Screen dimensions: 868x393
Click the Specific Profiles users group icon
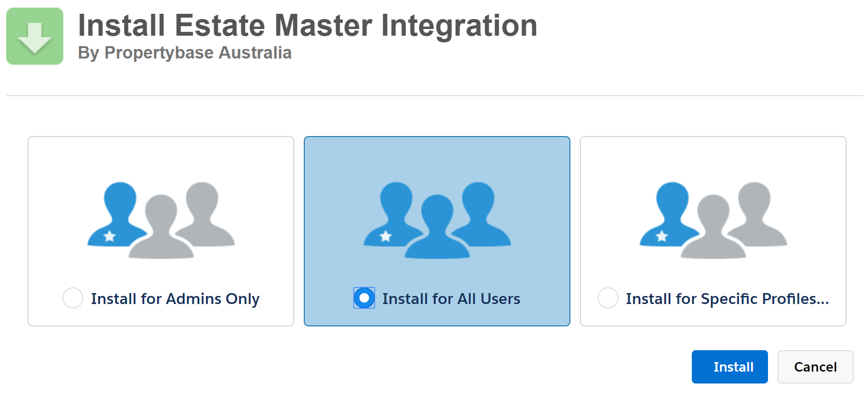(713, 220)
